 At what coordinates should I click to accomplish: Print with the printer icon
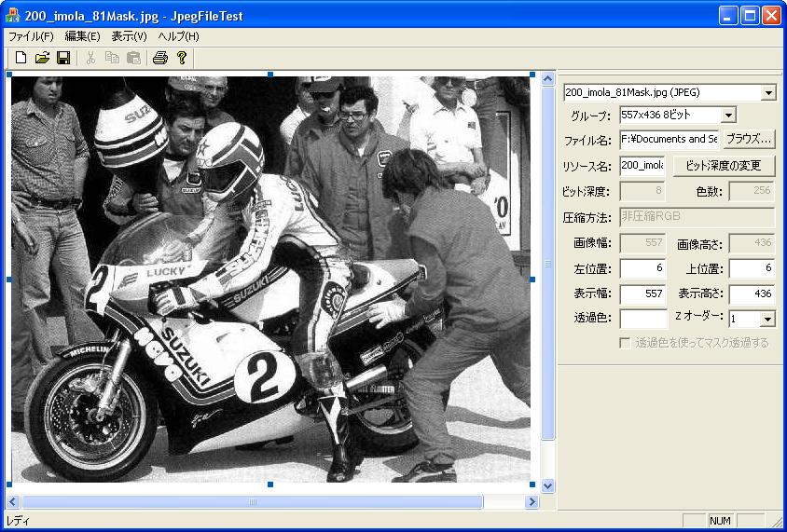pos(160,58)
